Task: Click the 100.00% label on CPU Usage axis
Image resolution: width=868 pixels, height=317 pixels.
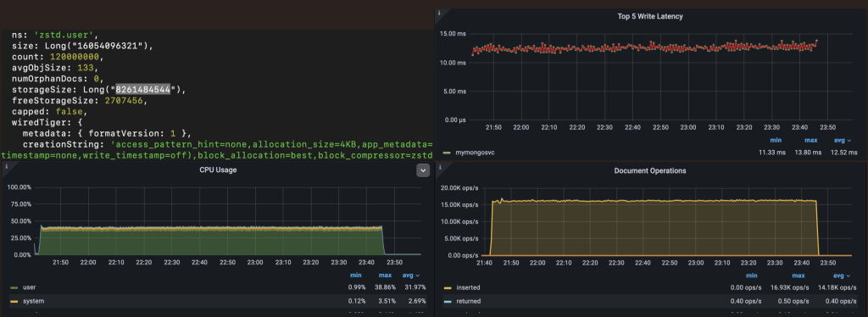Action: pos(19,187)
